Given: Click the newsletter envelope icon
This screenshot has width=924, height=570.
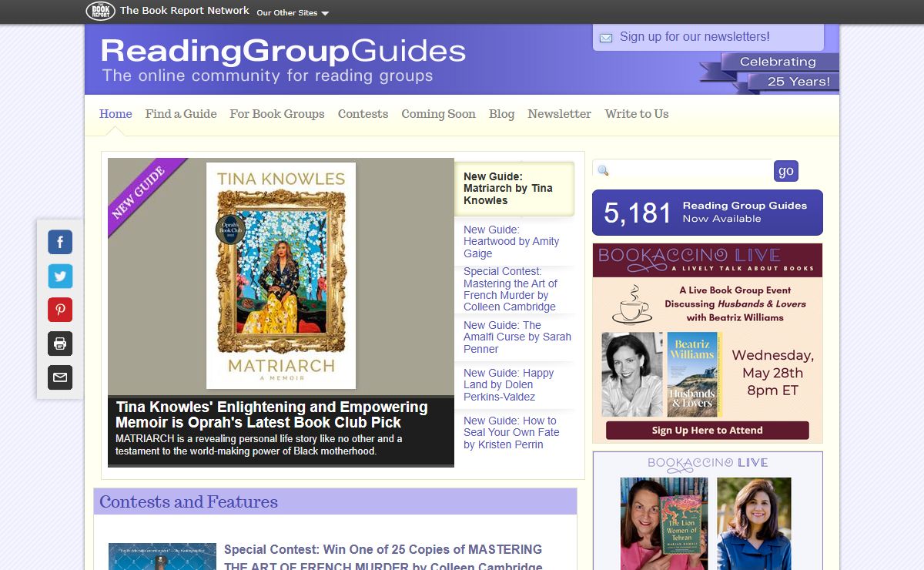Looking at the screenshot, I should tap(606, 38).
